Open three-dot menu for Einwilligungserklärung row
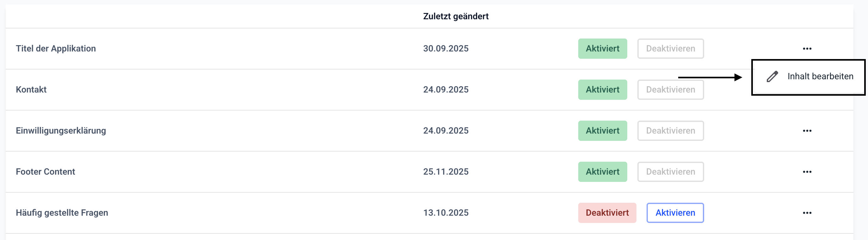Viewport: 868px width, 240px height. click(807, 131)
